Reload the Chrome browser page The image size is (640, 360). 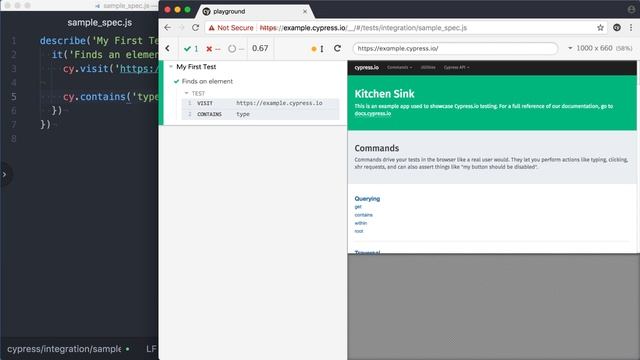[x=196, y=28]
